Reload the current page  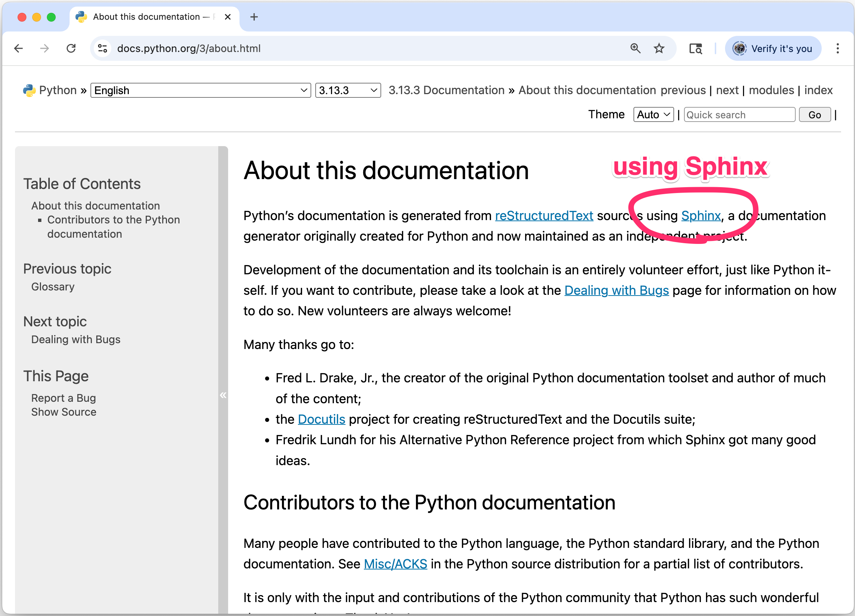[x=71, y=48]
